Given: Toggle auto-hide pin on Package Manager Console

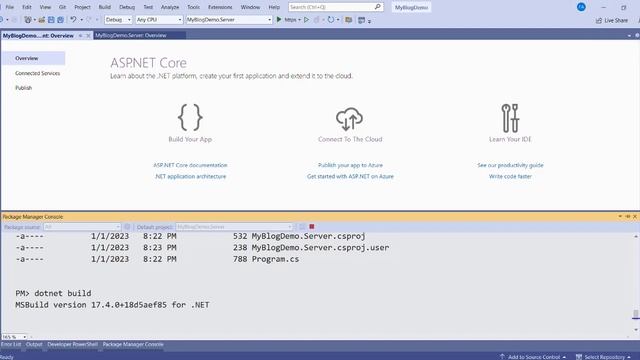Looking at the screenshot, I should pos(628,216).
